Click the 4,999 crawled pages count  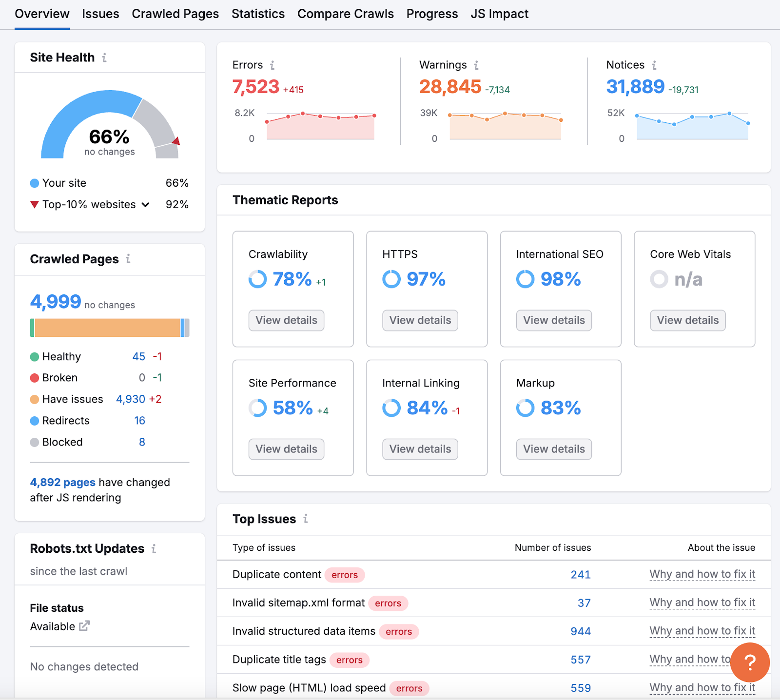click(56, 302)
